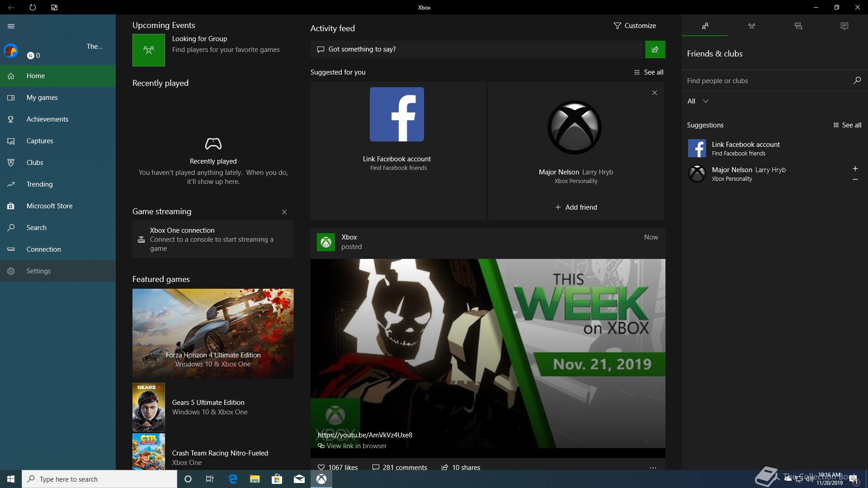Switch to the Messages tab in the right panel
868x488 pixels.
(x=798, y=26)
